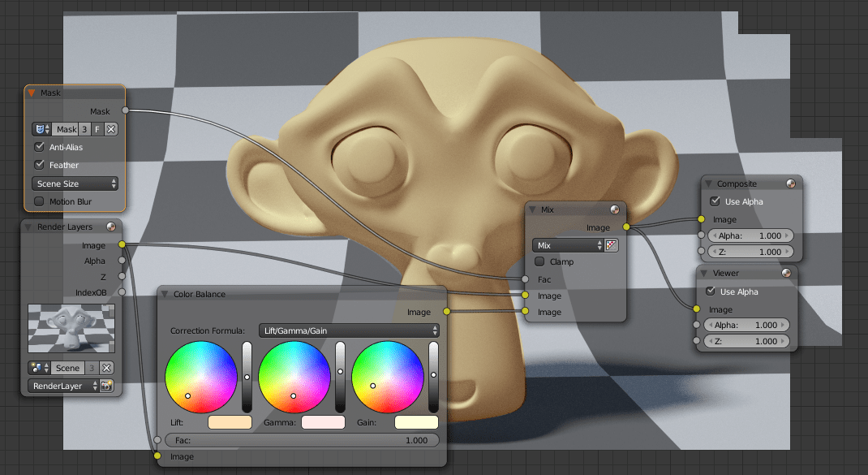
Task: Click the material sphere icon on the Mix node header
Action: (615, 209)
